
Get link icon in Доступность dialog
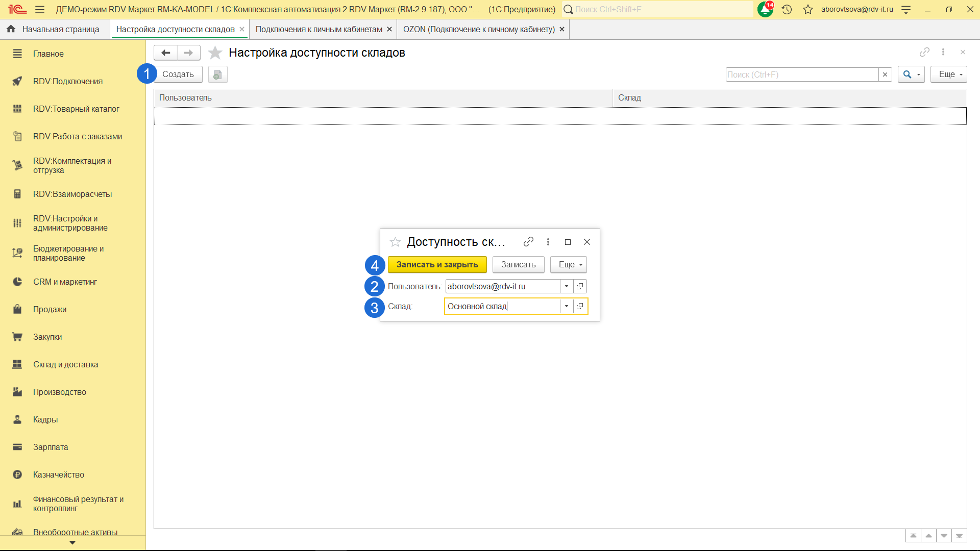[528, 242]
